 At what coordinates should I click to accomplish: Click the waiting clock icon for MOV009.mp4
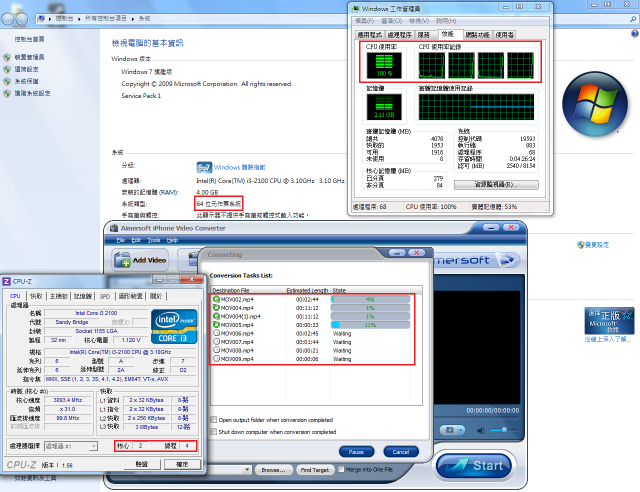tap(216, 359)
